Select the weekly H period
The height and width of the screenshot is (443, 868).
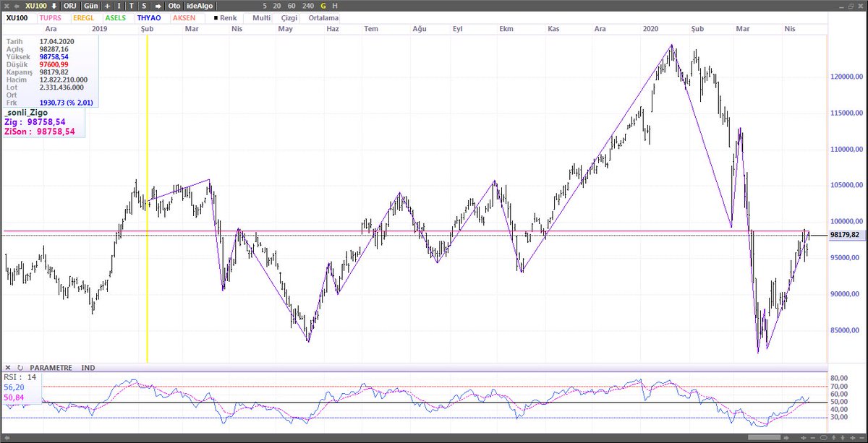pos(335,6)
